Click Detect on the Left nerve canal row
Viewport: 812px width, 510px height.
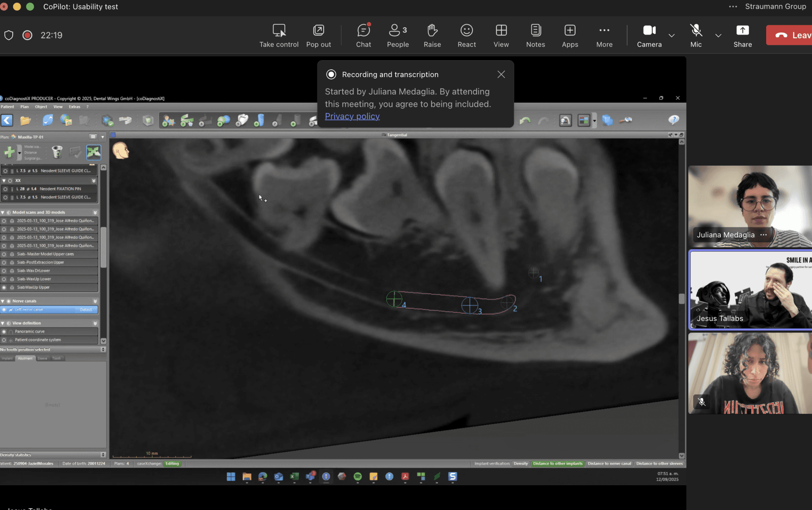(x=86, y=310)
